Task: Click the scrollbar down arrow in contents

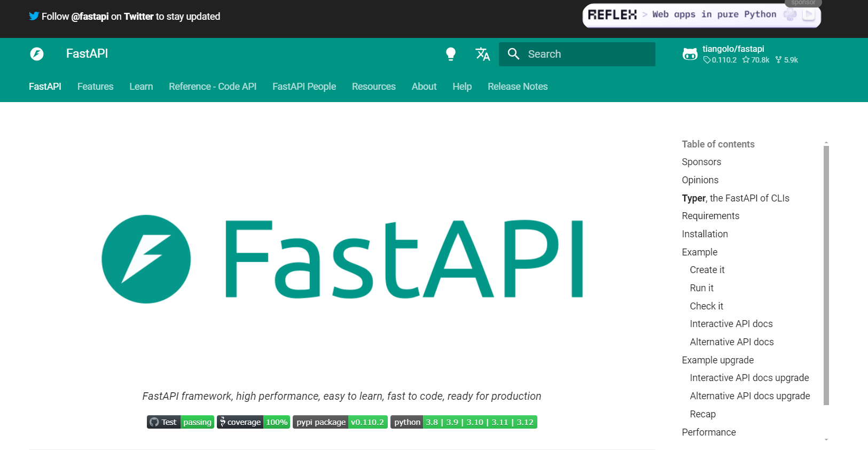Action: tap(826, 439)
